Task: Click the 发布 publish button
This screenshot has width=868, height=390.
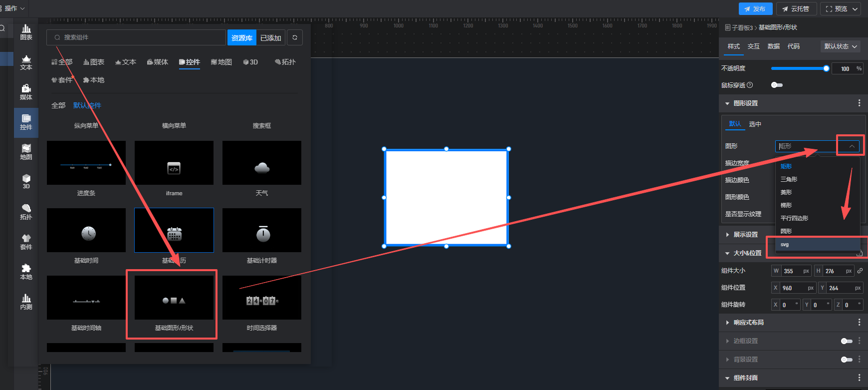Action: pos(755,9)
